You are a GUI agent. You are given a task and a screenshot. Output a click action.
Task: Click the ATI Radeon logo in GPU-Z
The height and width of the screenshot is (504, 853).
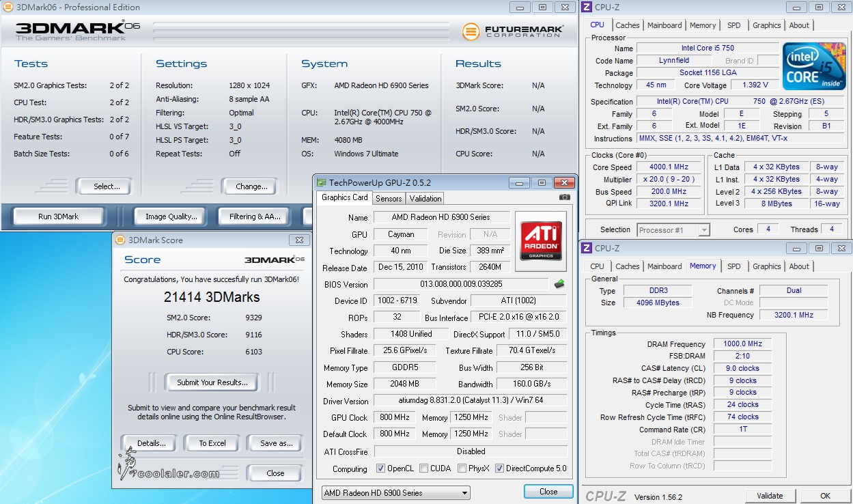point(542,240)
